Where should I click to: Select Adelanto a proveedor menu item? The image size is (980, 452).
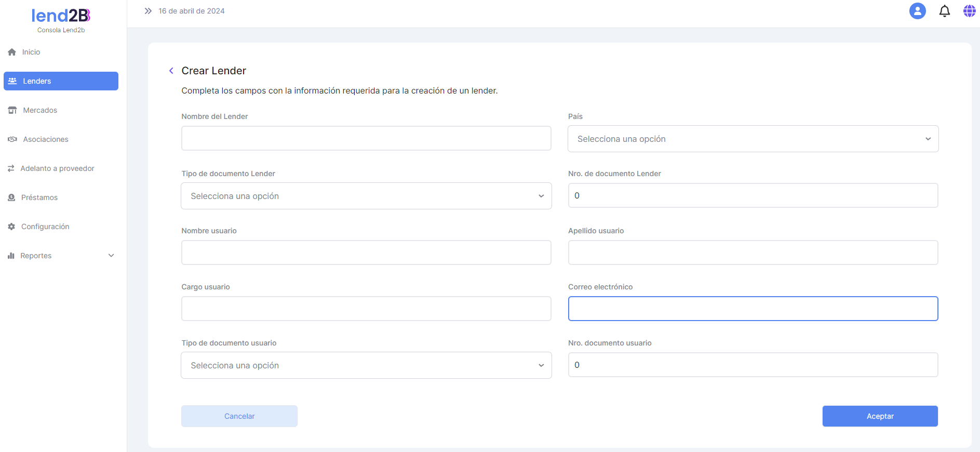[x=57, y=168]
